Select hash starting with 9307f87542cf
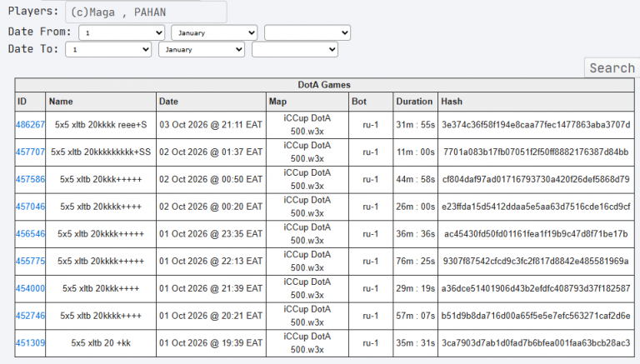Image resolution: width=640 pixels, height=364 pixels. (536, 262)
